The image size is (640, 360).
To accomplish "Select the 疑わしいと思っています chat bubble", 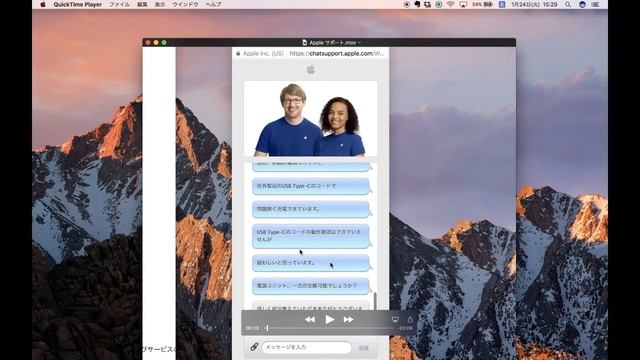I will 311,263.
